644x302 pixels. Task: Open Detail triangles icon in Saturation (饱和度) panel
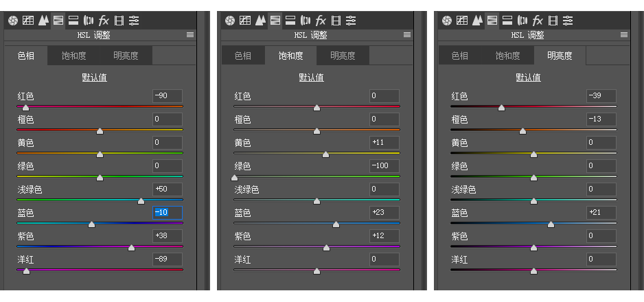260,21
